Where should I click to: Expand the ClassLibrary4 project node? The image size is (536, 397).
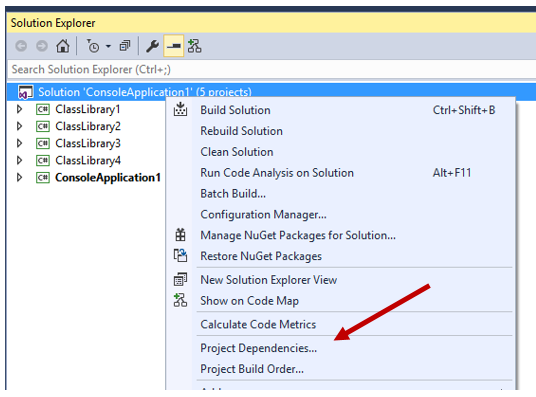19,160
